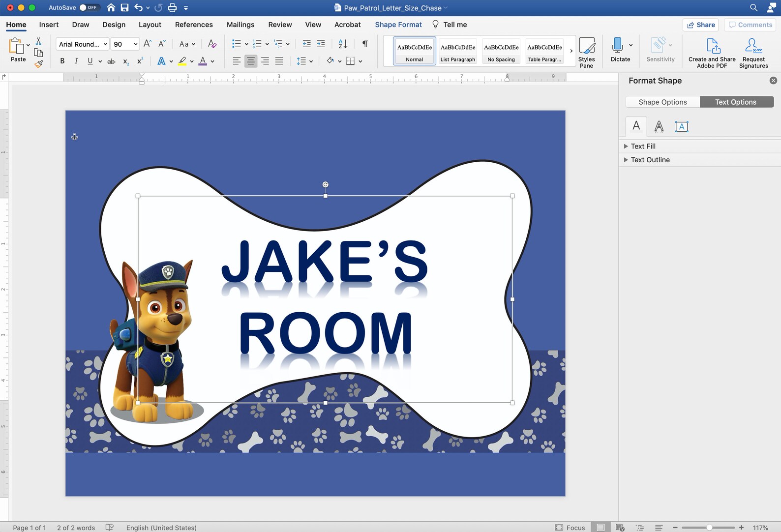The width and height of the screenshot is (781, 532).
Task: Click the Copy icon
Action: pyautogui.click(x=38, y=52)
